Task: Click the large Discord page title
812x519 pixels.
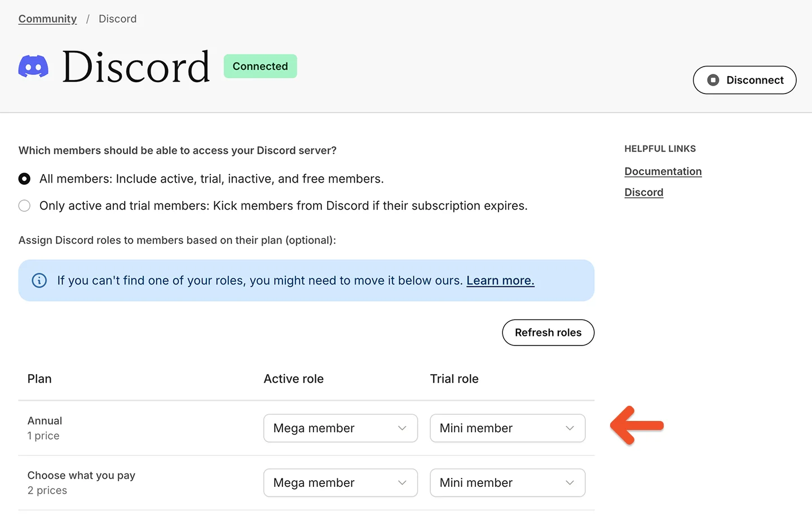Action: click(x=136, y=66)
